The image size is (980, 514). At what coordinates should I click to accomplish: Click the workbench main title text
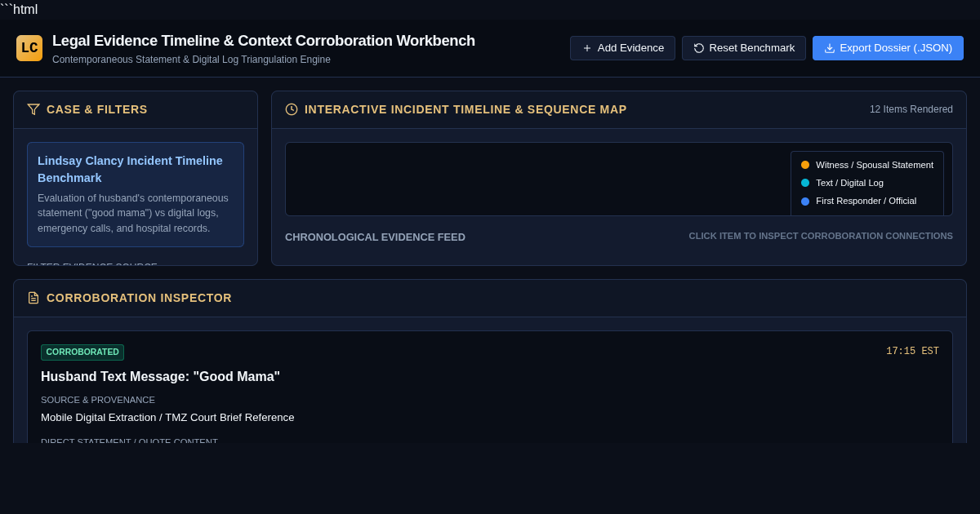(x=264, y=41)
